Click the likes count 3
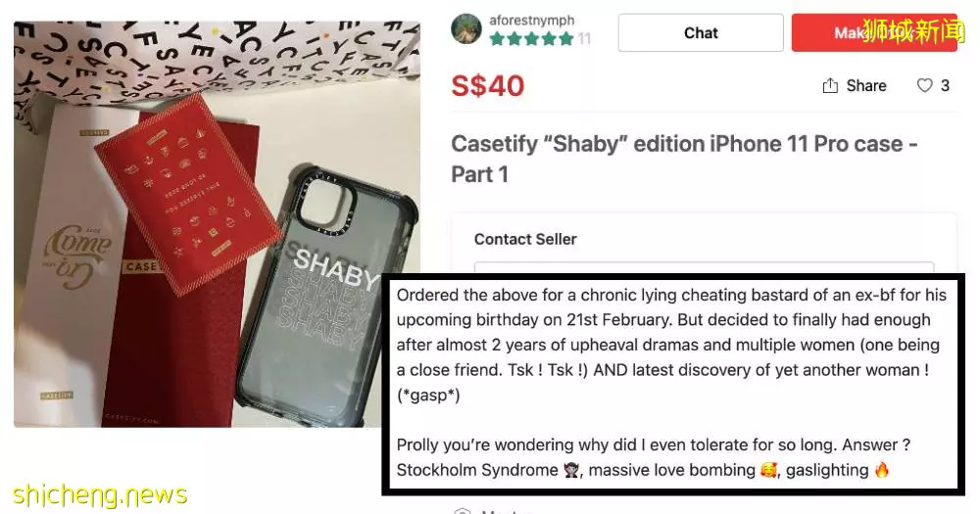980x514 pixels. [945, 85]
